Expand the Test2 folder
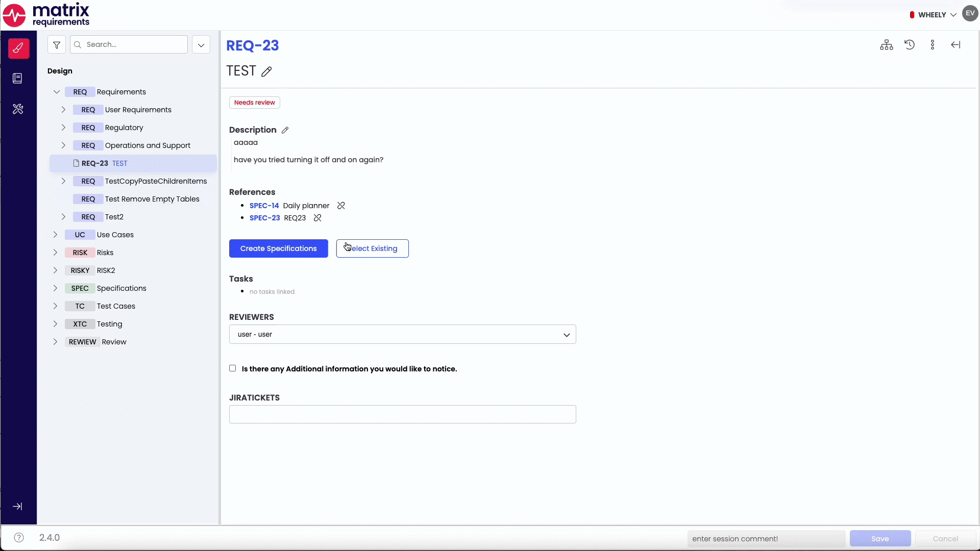The height and width of the screenshot is (551, 980). tap(63, 217)
